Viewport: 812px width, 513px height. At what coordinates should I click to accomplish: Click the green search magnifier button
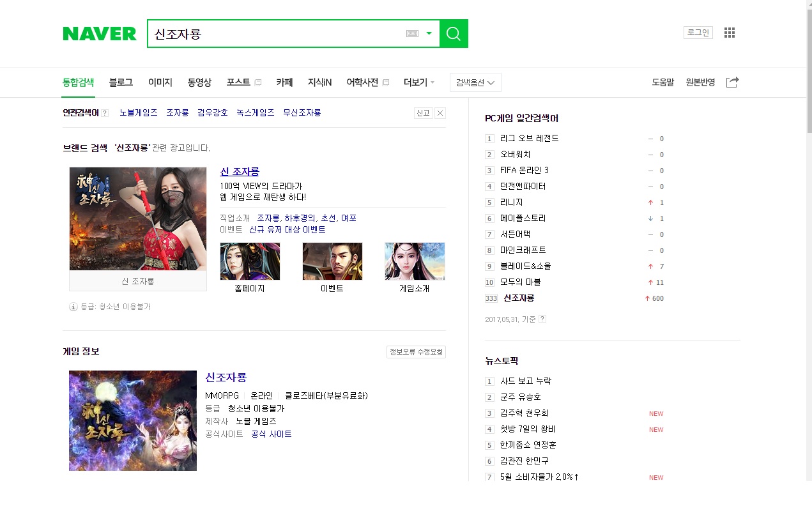click(454, 33)
